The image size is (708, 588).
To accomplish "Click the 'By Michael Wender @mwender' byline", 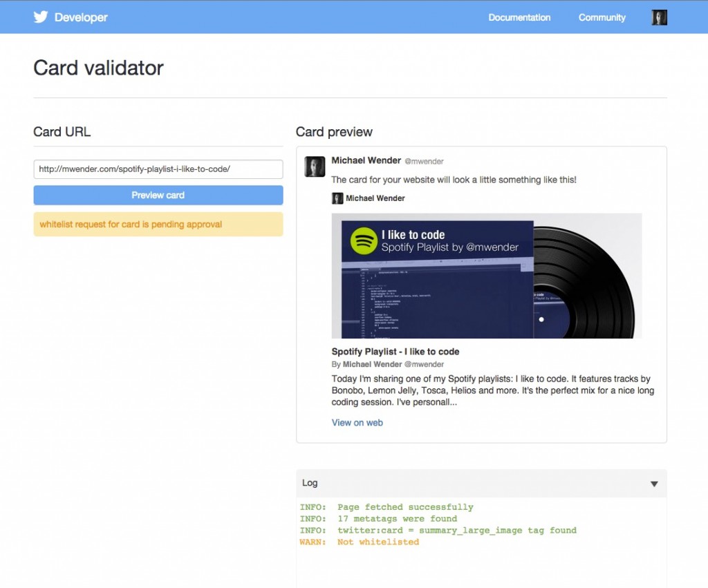I will (387, 364).
